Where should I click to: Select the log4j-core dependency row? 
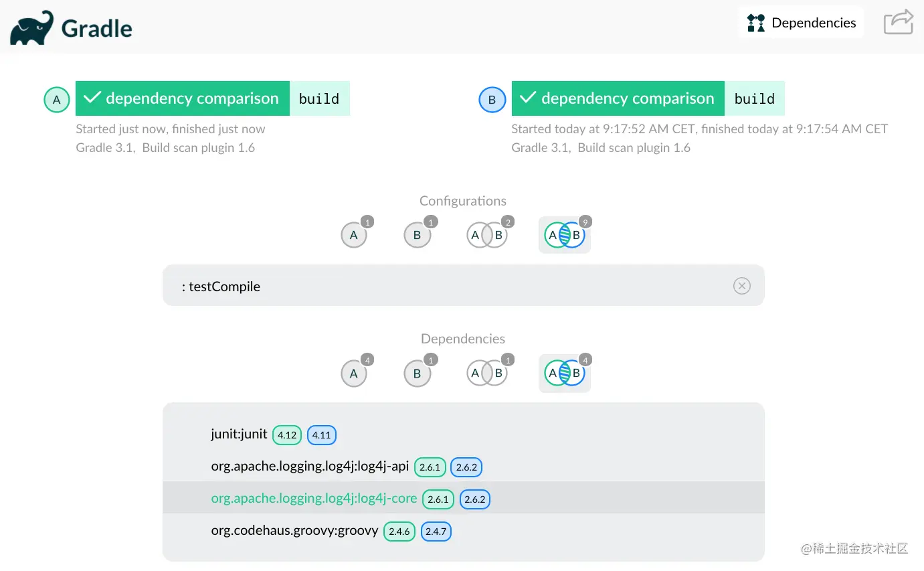tap(314, 499)
